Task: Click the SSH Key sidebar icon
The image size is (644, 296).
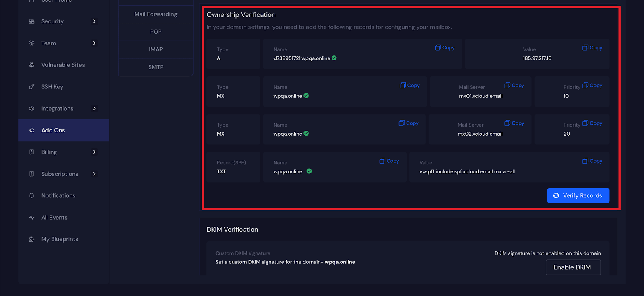Action: 32,87
